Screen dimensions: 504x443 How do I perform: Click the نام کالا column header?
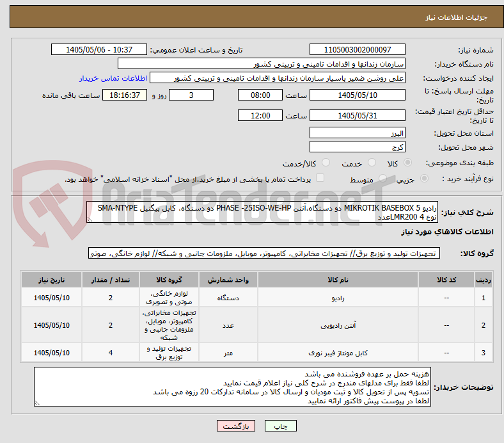(338, 280)
